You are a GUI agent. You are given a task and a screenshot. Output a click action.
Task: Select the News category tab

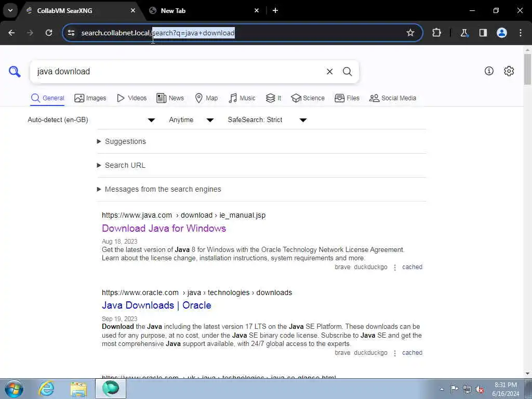click(x=170, y=98)
